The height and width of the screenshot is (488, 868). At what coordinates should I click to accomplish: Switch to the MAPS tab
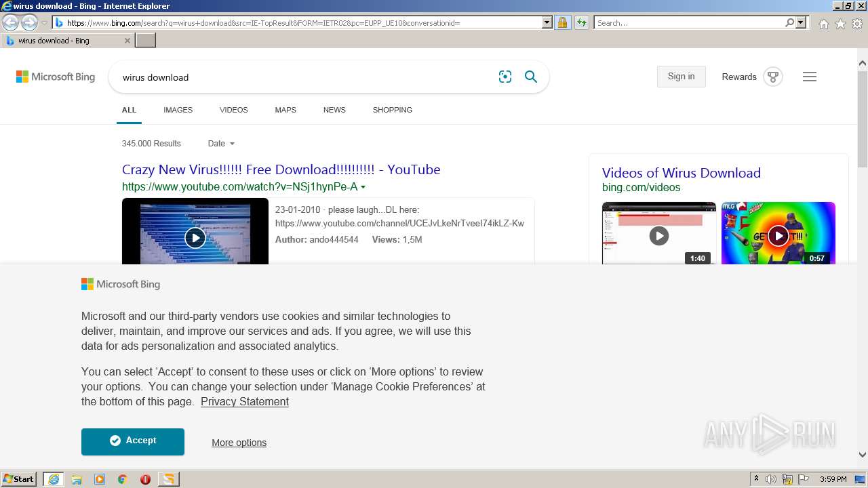(285, 110)
